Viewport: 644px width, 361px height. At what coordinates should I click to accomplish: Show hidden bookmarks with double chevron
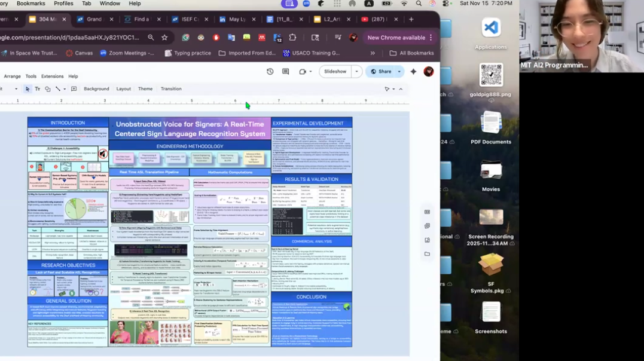(373, 53)
